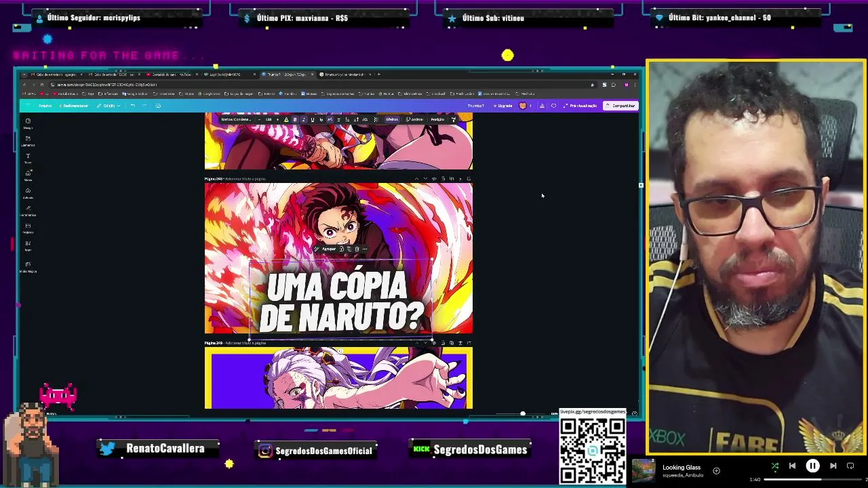Toggle strikethrough formatting
Image resolution: width=868 pixels, height=488 pixels.
click(321, 119)
